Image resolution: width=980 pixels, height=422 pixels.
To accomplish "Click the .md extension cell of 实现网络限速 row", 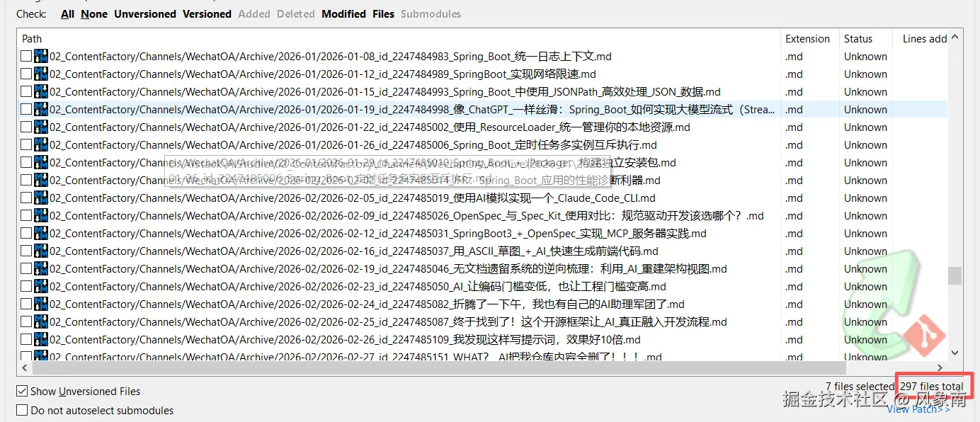I will tap(794, 74).
